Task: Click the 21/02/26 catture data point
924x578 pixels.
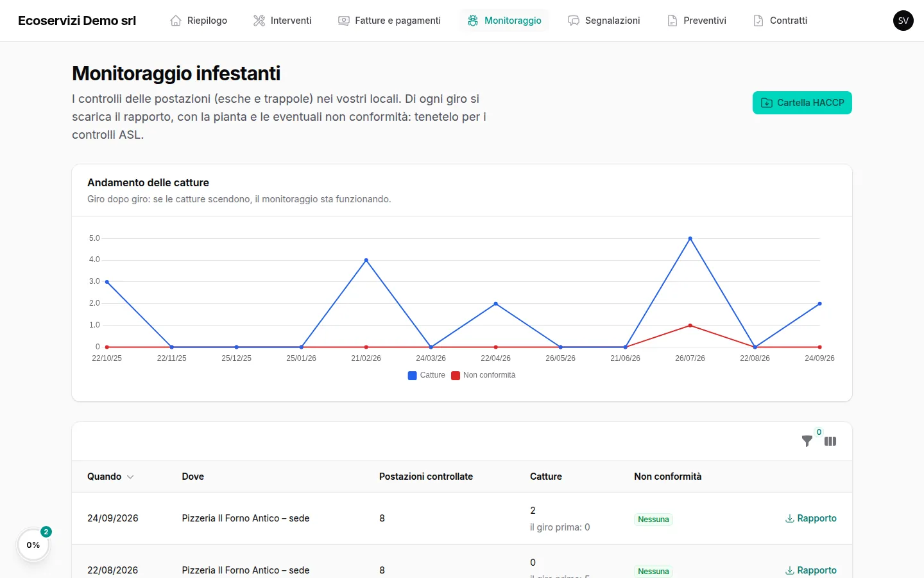Action: [366, 260]
